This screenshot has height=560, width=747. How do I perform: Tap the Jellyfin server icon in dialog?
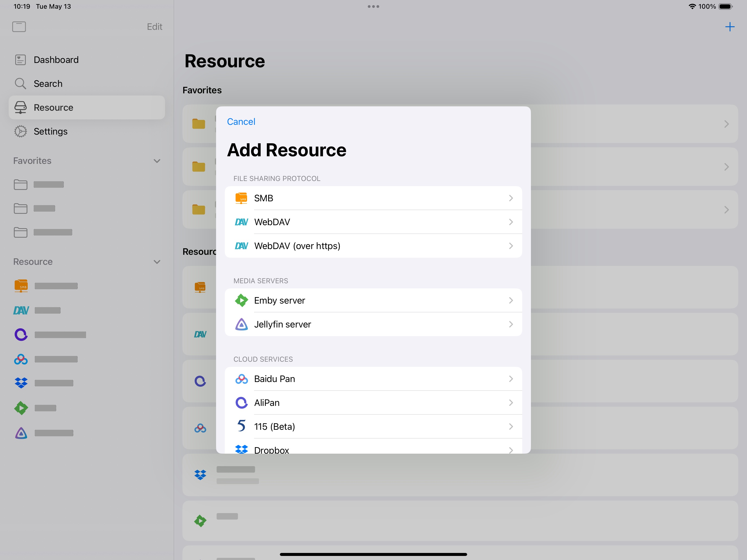point(241,324)
